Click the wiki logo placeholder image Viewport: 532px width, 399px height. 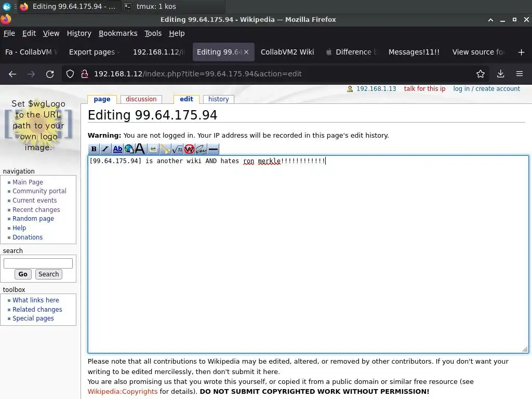point(38,125)
